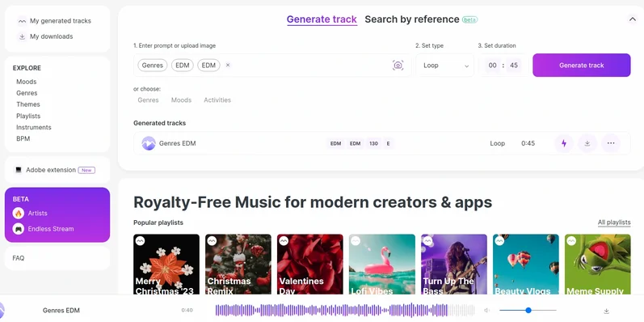Select the Generate track tab

322,19
